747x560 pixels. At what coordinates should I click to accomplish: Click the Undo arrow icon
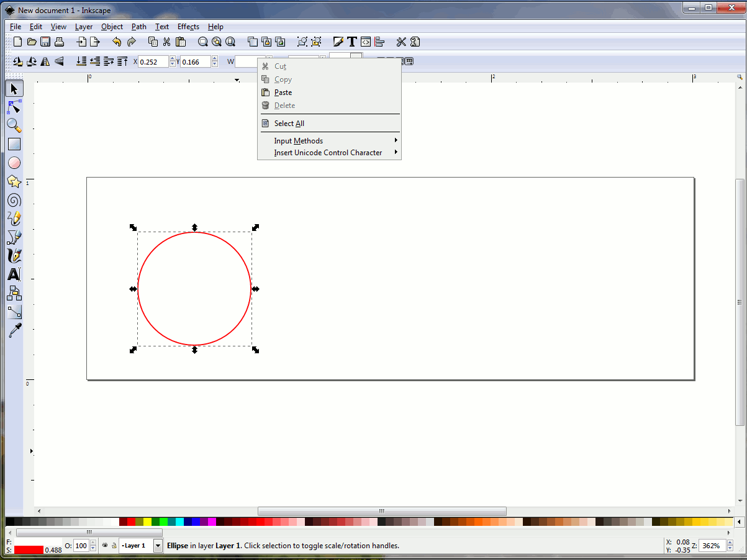point(117,42)
